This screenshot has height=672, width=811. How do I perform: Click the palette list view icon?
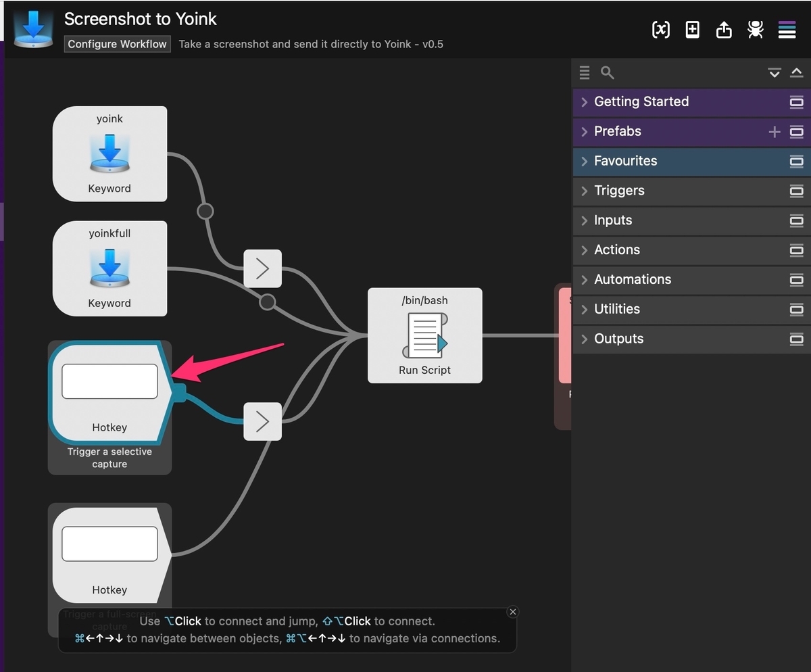585,72
